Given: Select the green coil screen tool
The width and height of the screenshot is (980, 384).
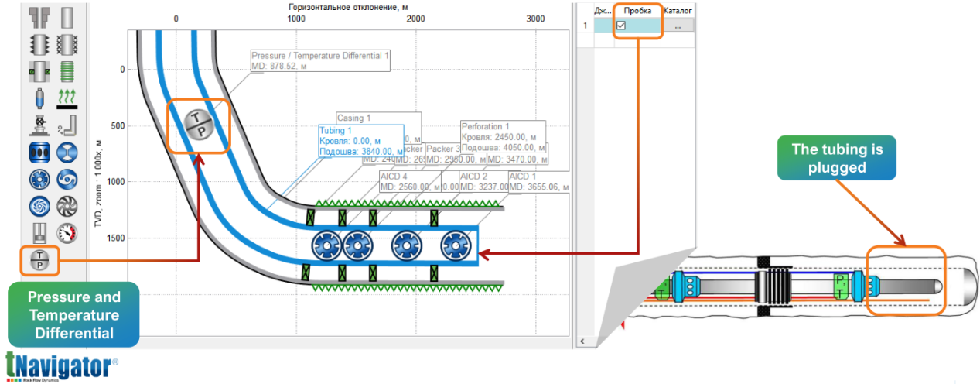Looking at the screenshot, I should pos(68,71).
